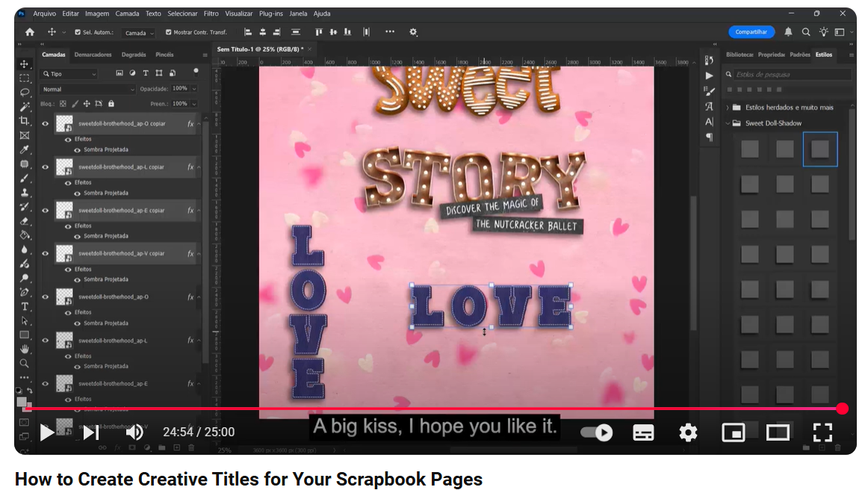This screenshot has width=868, height=490.
Task: Switch to the Demarcadores tab
Action: click(x=93, y=55)
